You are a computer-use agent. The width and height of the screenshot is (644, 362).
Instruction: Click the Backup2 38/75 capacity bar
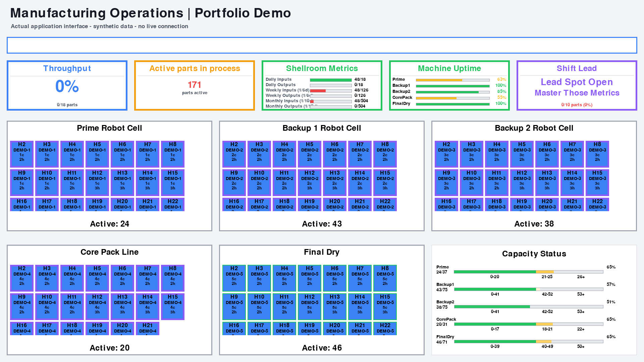pyautogui.click(x=529, y=307)
